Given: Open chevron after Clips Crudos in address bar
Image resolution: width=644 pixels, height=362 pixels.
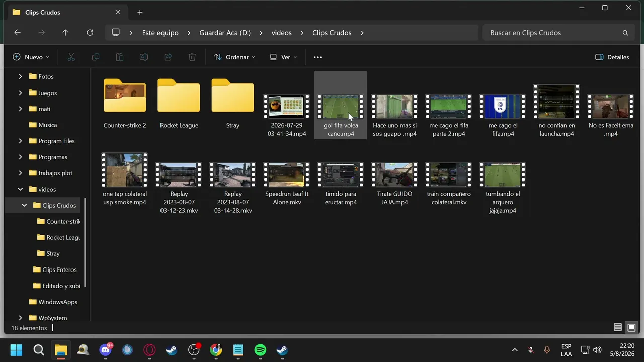Looking at the screenshot, I should [362, 33].
